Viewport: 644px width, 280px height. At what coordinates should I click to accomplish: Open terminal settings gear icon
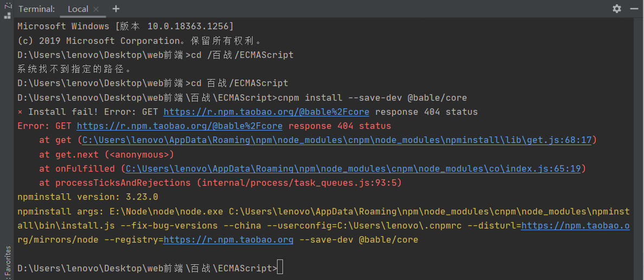point(616,9)
